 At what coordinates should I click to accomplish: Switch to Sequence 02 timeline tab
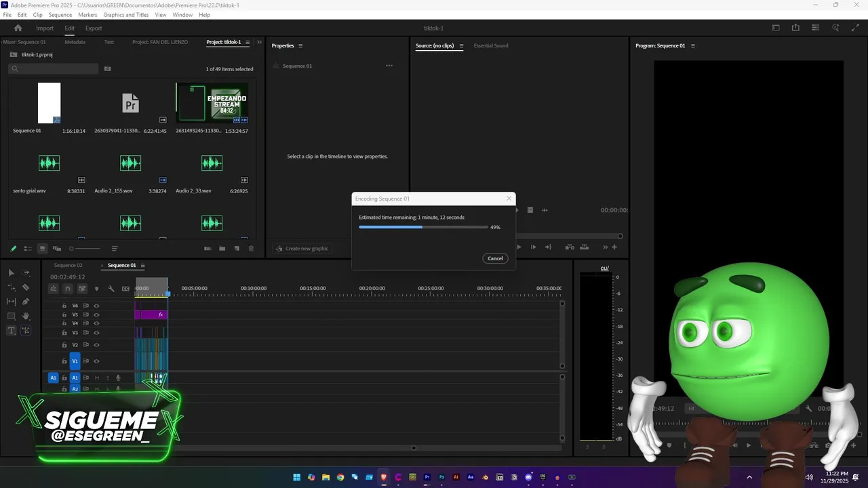pyautogui.click(x=68, y=266)
